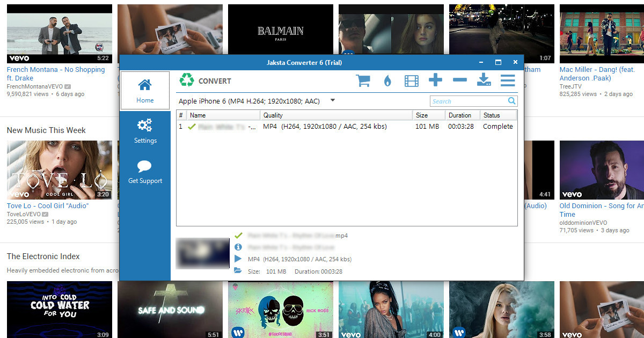Click the '00:03:28' duration cell in list
644x338 pixels.
(x=461, y=127)
